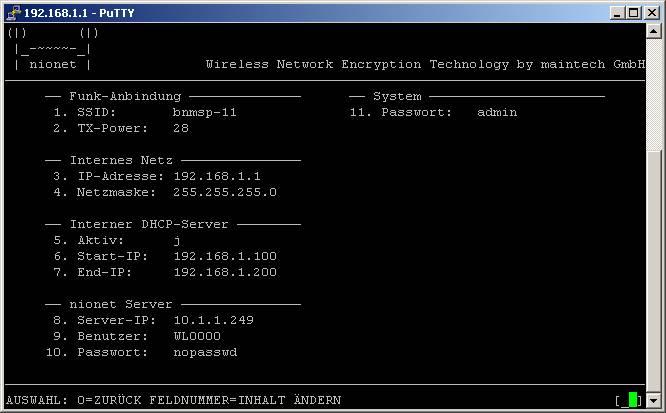666x413 pixels.
Task: Click the Netzmaske value 255.255.255.0
Action: [225, 192]
